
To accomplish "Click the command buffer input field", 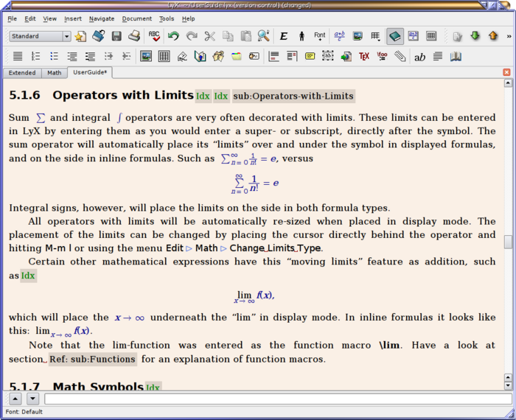I will 277,399.
